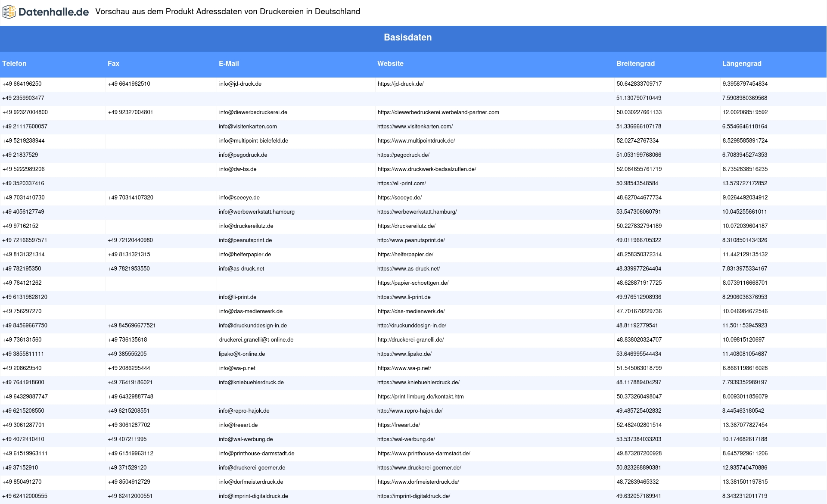The height and width of the screenshot is (504, 827).
Task: Click the Datenhalle.de logo icon
Action: click(x=9, y=12)
